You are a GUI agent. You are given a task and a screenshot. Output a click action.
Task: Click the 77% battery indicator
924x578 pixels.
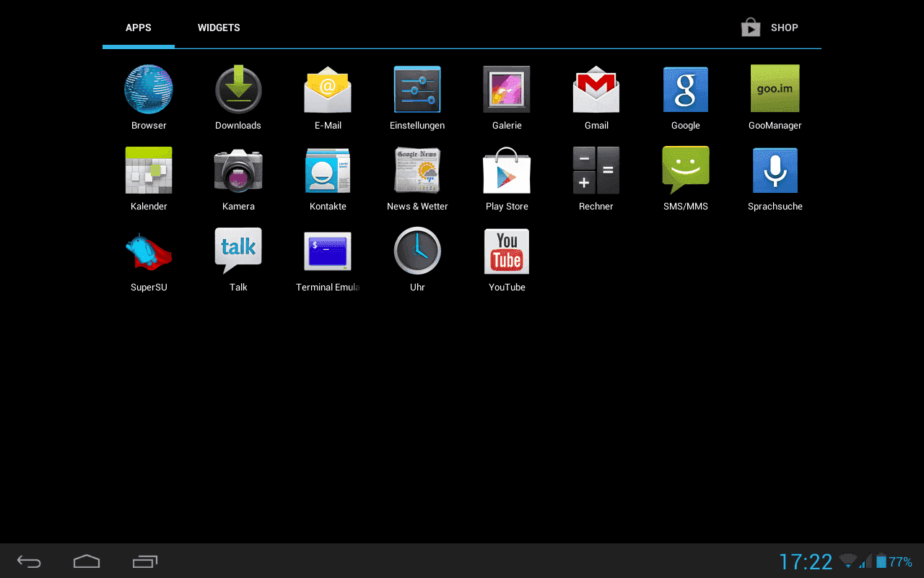894,561
